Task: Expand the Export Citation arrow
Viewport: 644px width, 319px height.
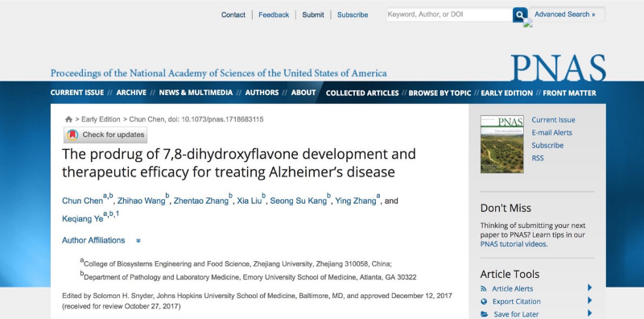Action: tap(590, 300)
